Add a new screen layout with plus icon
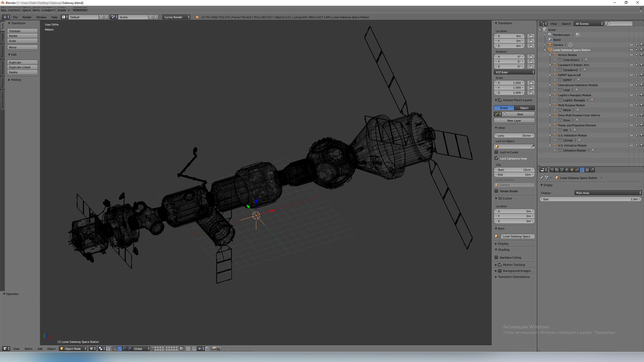Image resolution: width=644 pixels, height=362 pixels. (x=101, y=17)
